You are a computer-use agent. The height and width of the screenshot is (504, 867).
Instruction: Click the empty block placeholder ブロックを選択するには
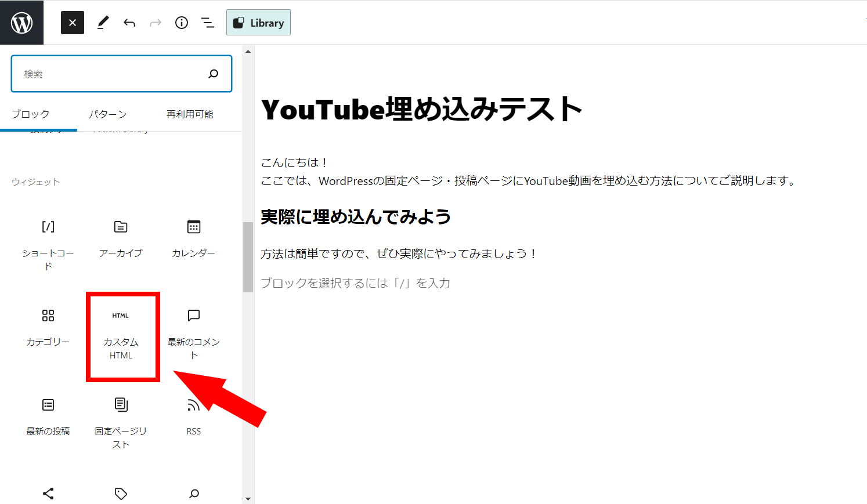tap(355, 283)
